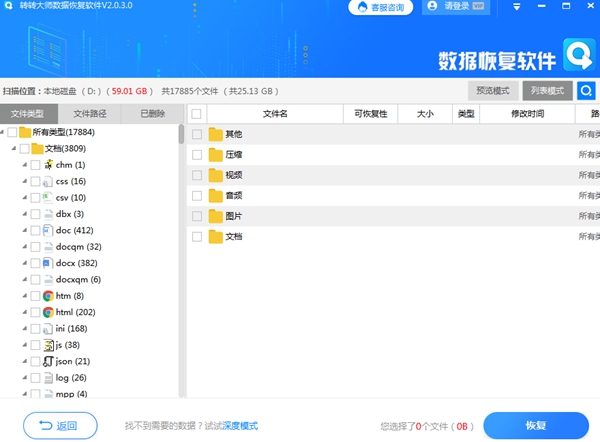Viewport: 600px width, 442px height.
Task: Click the chm file type icon
Action: [48, 165]
